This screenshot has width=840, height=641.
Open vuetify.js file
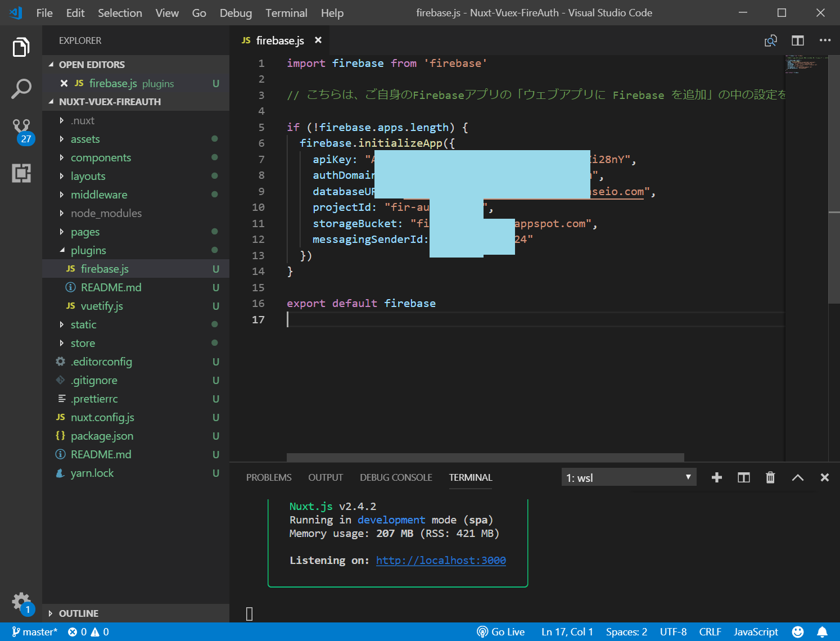coord(136,306)
